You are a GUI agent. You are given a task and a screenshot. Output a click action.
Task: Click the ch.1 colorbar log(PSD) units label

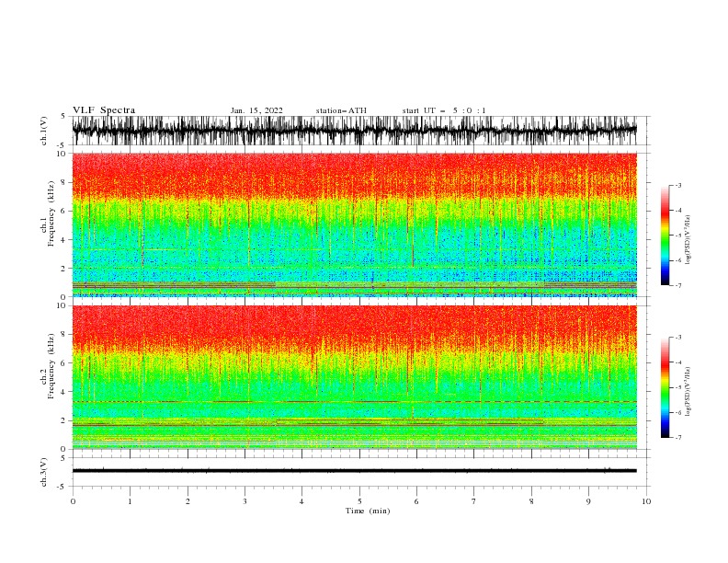[x=688, y=240]
